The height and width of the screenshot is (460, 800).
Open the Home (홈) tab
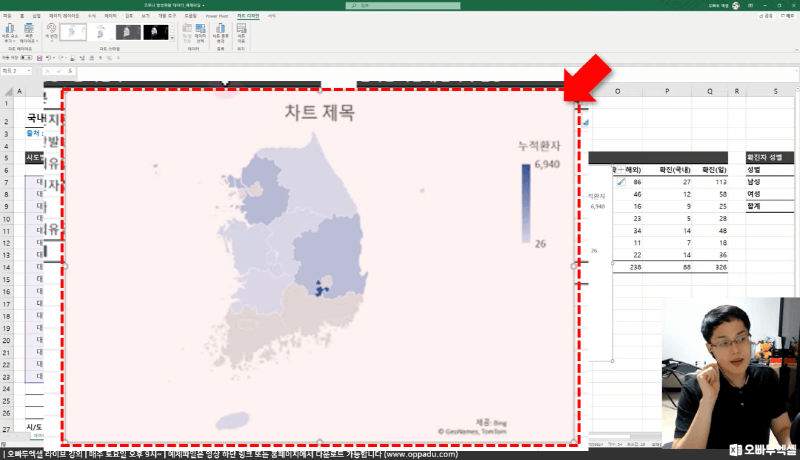click(22, 16)
